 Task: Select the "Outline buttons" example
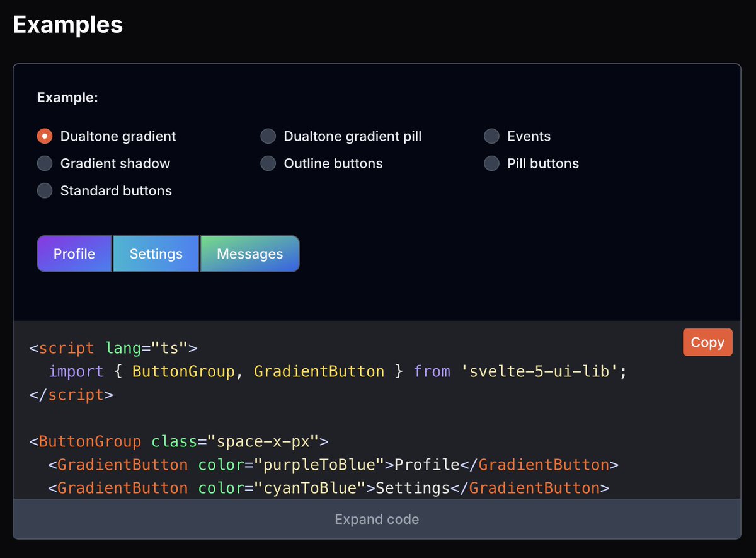268,163
